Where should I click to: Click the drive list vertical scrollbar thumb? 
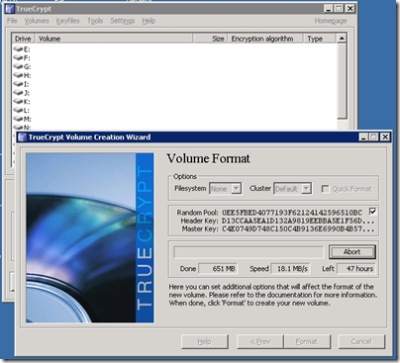[x=341, y=81]
